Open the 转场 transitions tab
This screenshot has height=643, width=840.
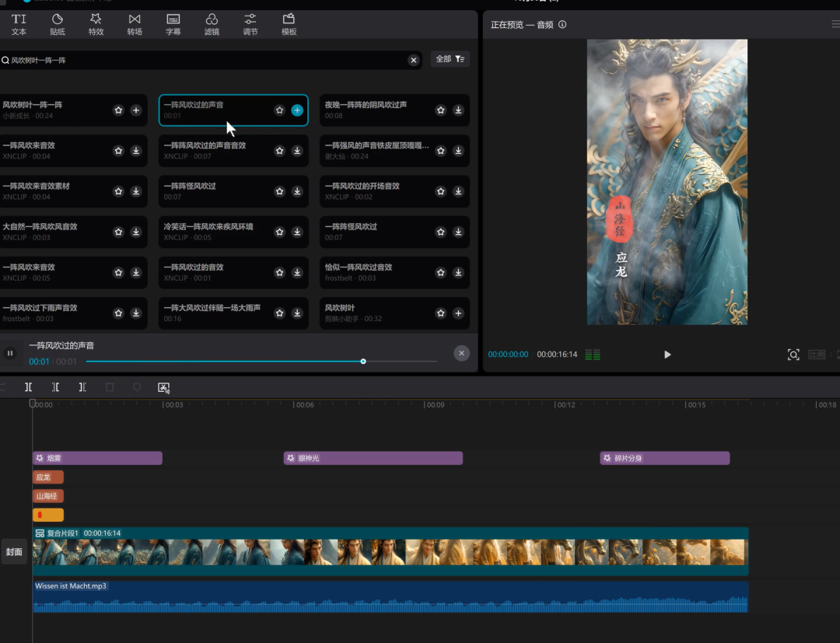click(x=135, y=25)
